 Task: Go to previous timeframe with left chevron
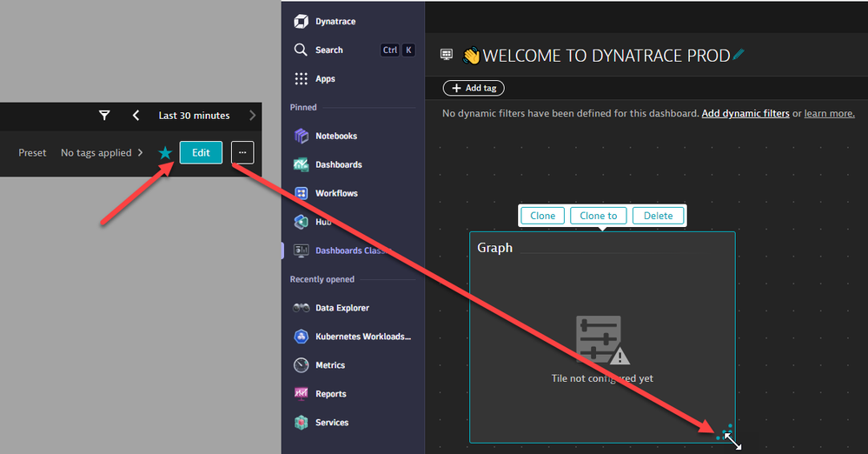click(136, 116)
